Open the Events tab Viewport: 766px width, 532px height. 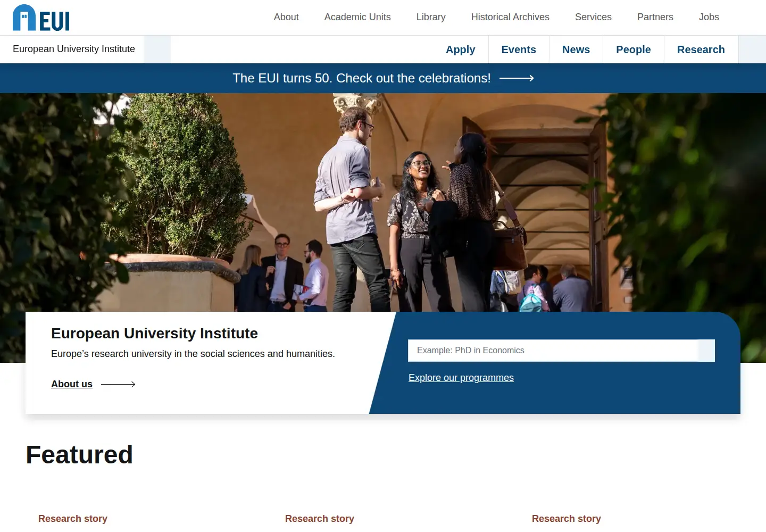(x=519, y=49)
